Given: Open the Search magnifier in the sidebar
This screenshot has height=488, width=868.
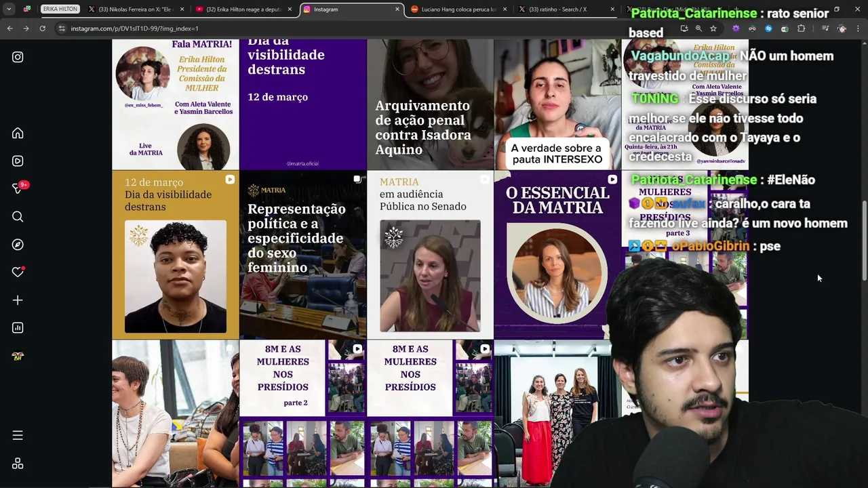Looking at the screenshot, I should coord(18,217).
